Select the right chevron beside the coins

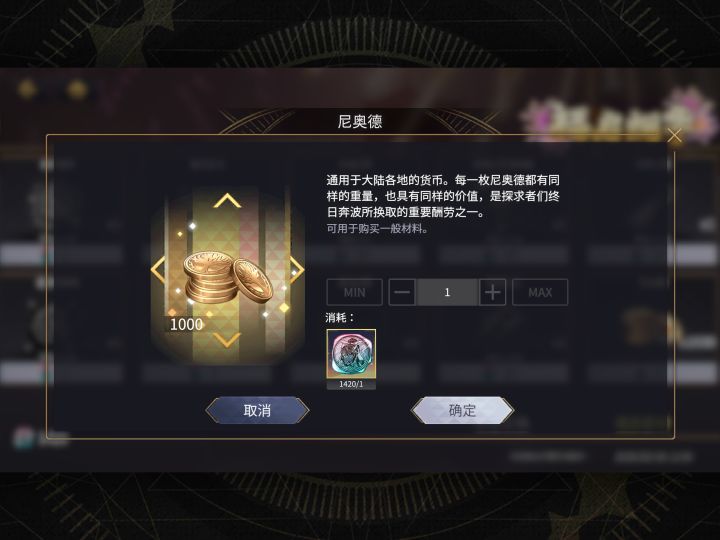pyautogui.click(x=298, y=270)
